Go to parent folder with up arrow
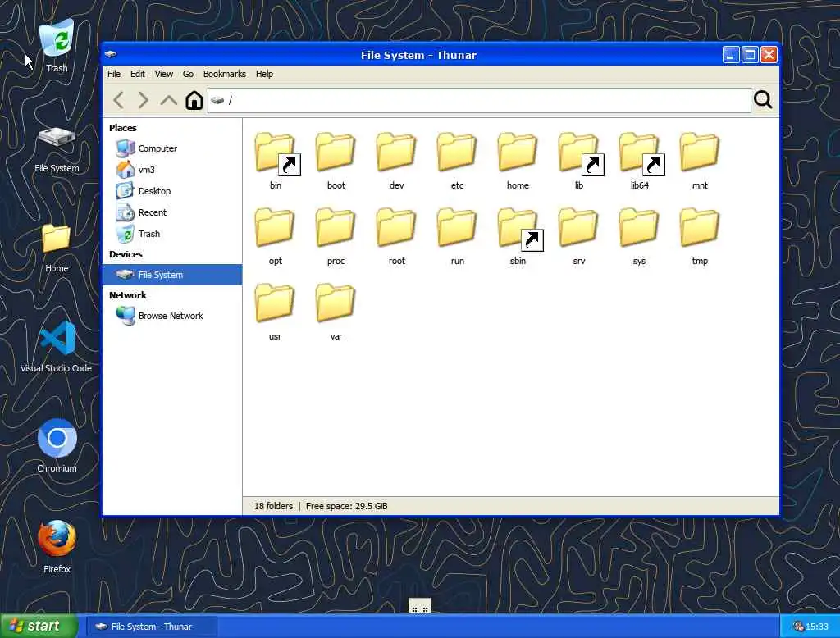This screenshot has width=840, height=638. (x=169, y=100)
